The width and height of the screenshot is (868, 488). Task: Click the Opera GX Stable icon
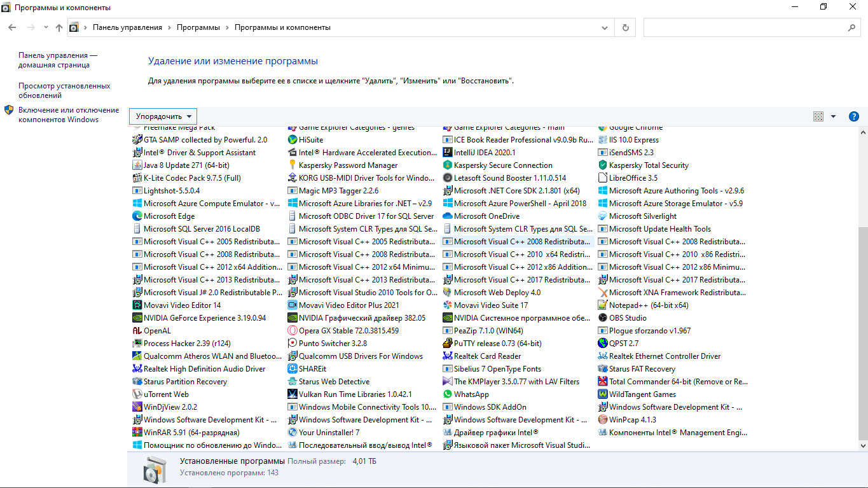293,331
